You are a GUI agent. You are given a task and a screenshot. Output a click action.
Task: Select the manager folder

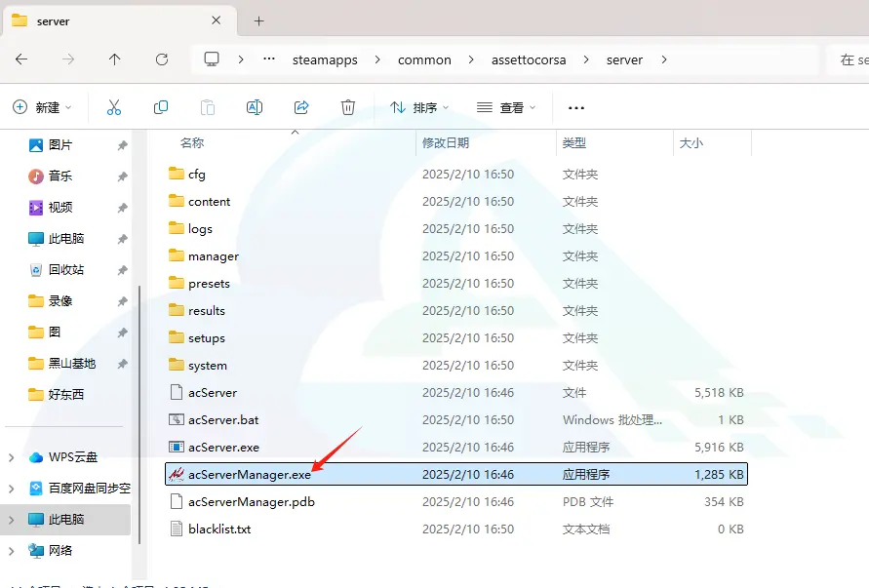456,256
